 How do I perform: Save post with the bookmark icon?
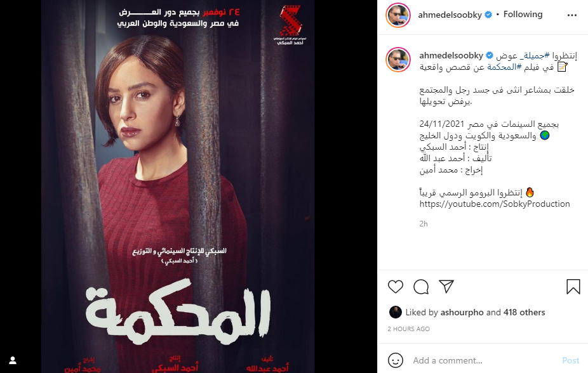point(573,287)
